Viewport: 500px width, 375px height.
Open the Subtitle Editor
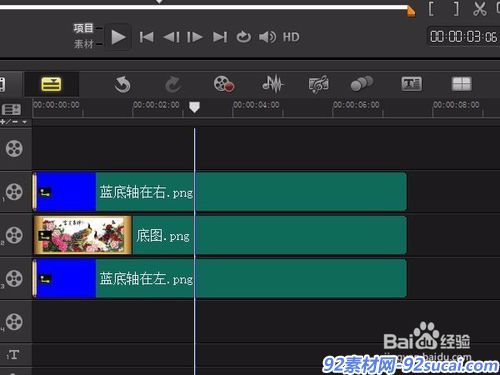point(411,84)
